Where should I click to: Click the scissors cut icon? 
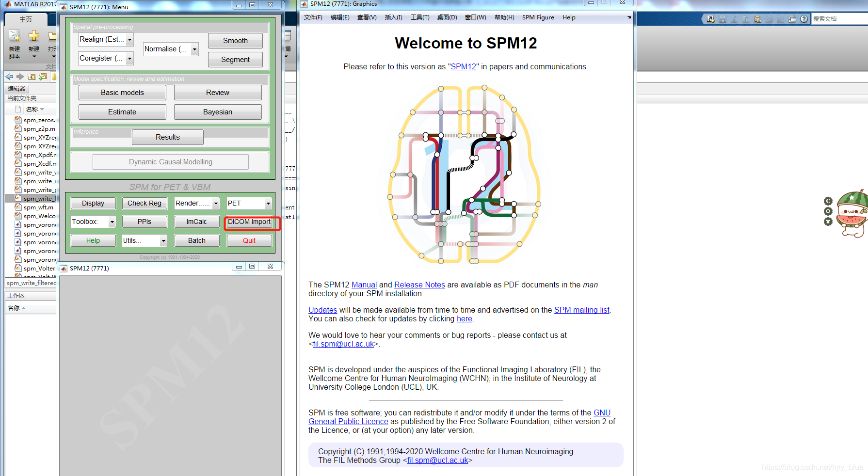pyautogui.click(x=734, y=19)
